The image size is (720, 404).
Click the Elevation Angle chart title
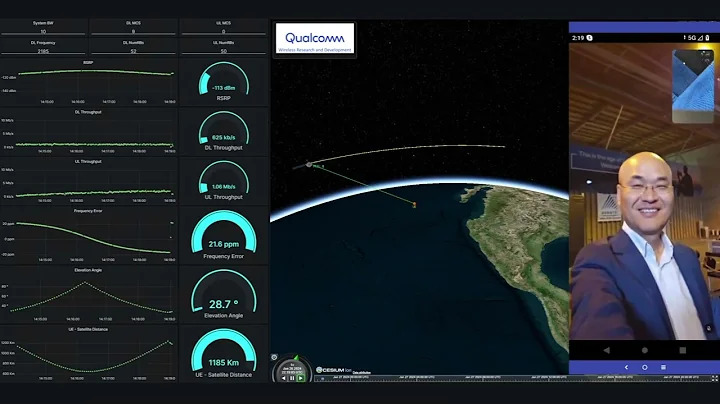[88, 270]
